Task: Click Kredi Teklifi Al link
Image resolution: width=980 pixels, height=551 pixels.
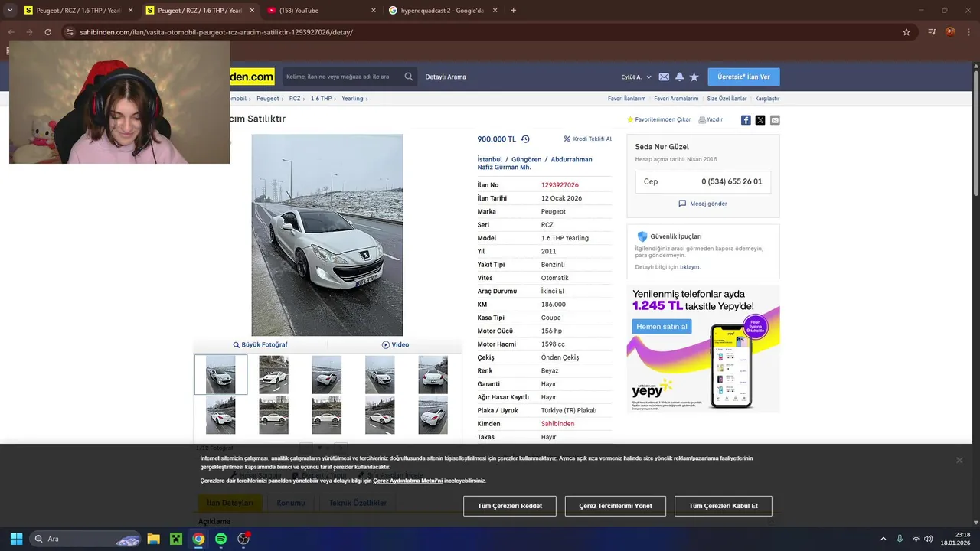Action: click(x=587, y=139)
